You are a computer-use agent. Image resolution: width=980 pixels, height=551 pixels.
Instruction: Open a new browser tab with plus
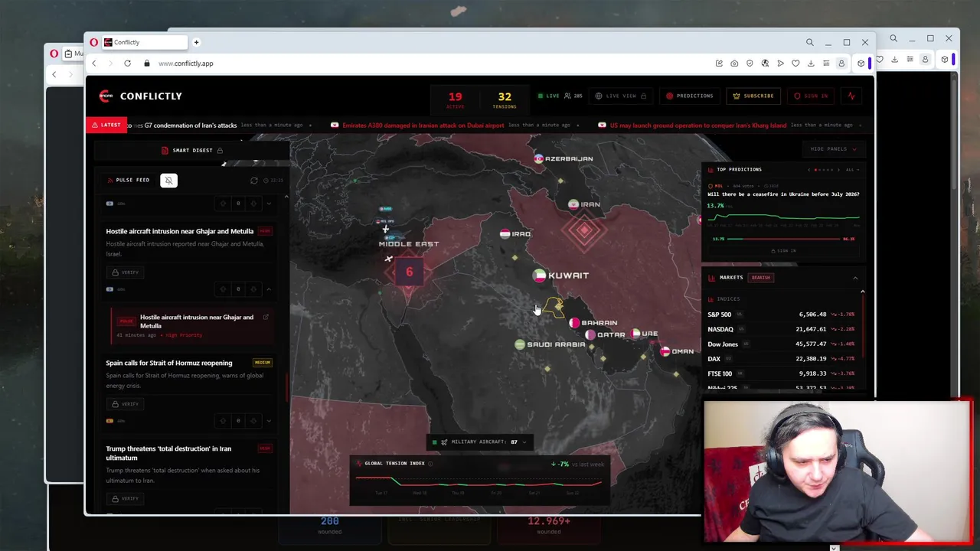coord(196,42)
